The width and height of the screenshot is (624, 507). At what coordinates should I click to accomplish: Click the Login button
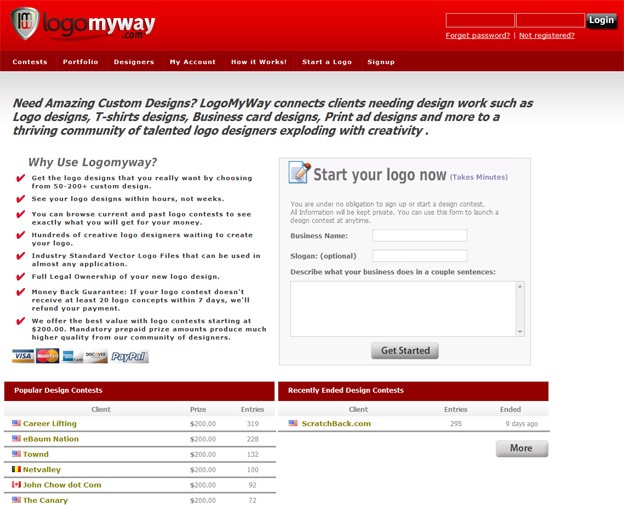pyautogui.click(x=601, y=20)
